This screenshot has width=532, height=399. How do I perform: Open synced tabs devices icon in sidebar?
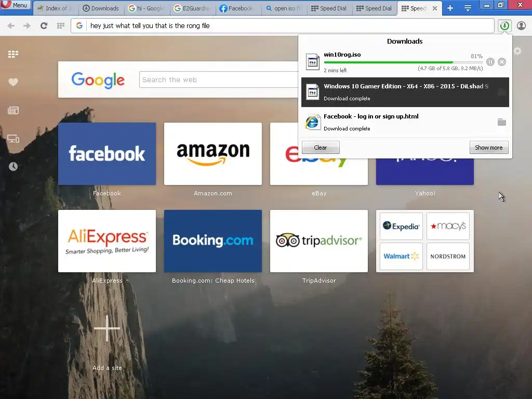pyautogui.click(x=13, y=138)
